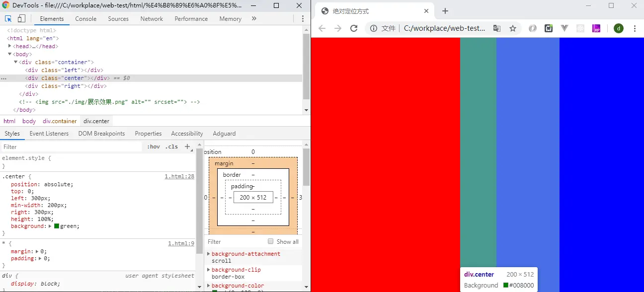Reload the page in the browser
This screenshot has width=644, height=292.
(x=354, y=28)
